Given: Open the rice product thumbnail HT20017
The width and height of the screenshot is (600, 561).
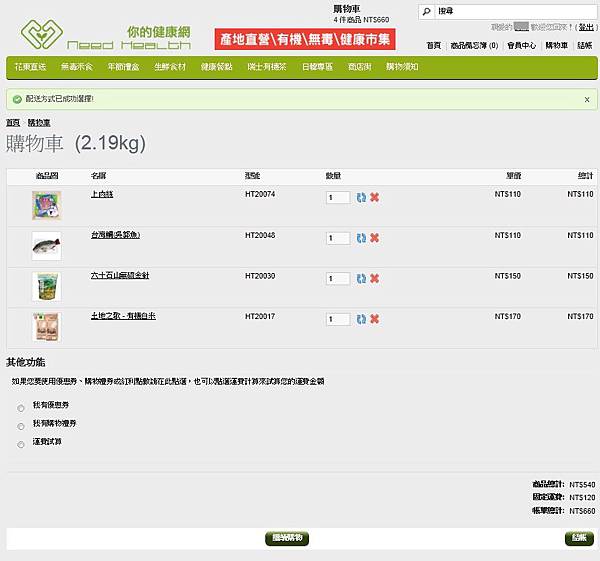Looking at the screenshot, I should [46, 327].
